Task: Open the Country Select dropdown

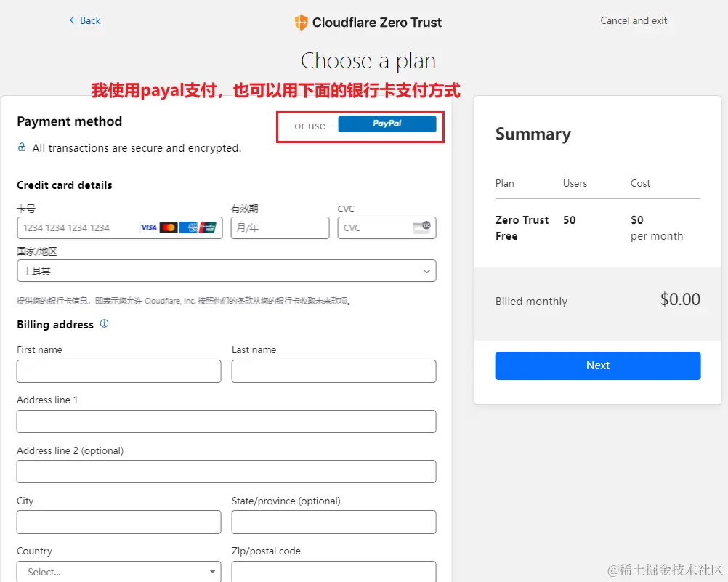Action: 119,572
